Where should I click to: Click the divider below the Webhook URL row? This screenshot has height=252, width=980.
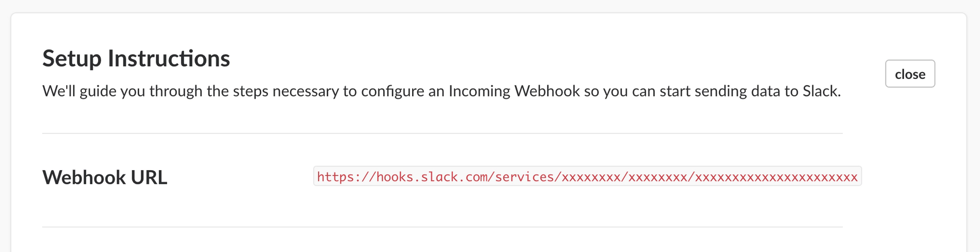click(x=442, y=227)
